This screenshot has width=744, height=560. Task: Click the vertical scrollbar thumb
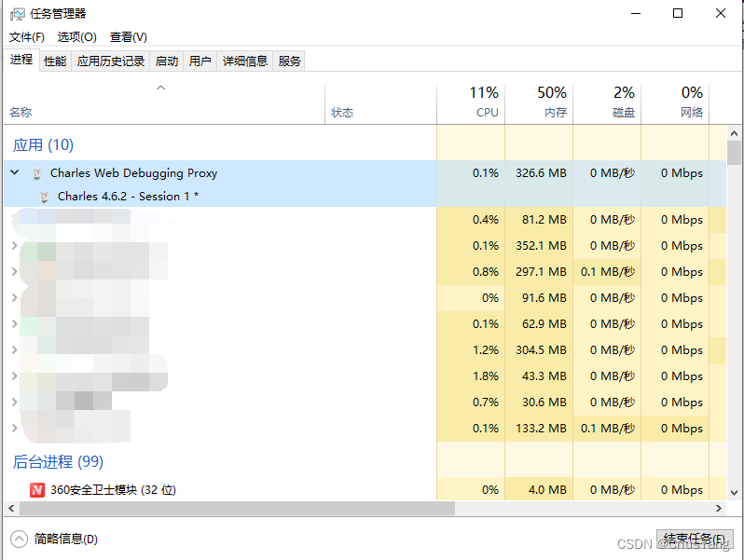click(734, 153)
